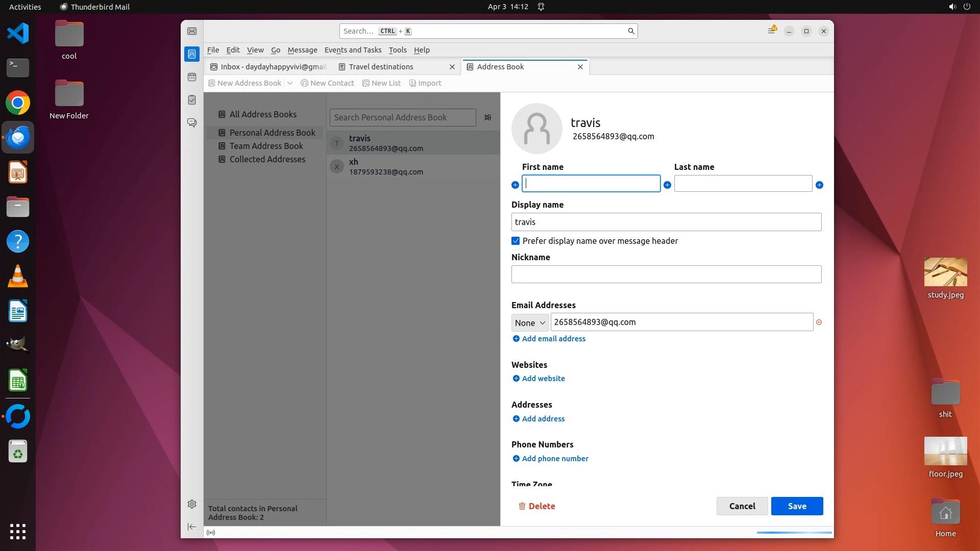The height and width of the screenshot is (551, 980).
Task: Expand New Address Book dropdown arrow
Action: coord(289,83)
